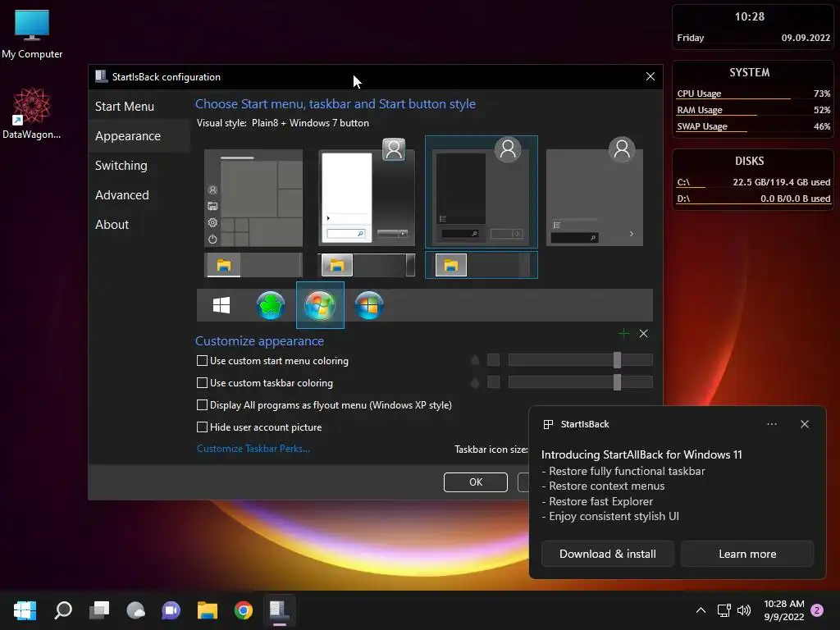This screenshot has height=630, width=840.
Task: Close the StartIsBack configuration window
Action: tap(651, 76)
